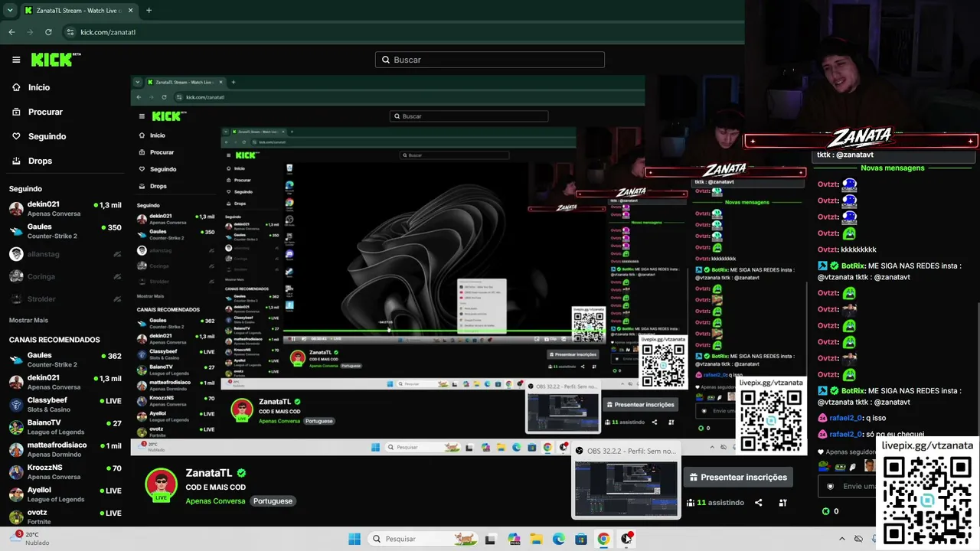Open Windows Start menu
The image size is (980, 551).
354,539
